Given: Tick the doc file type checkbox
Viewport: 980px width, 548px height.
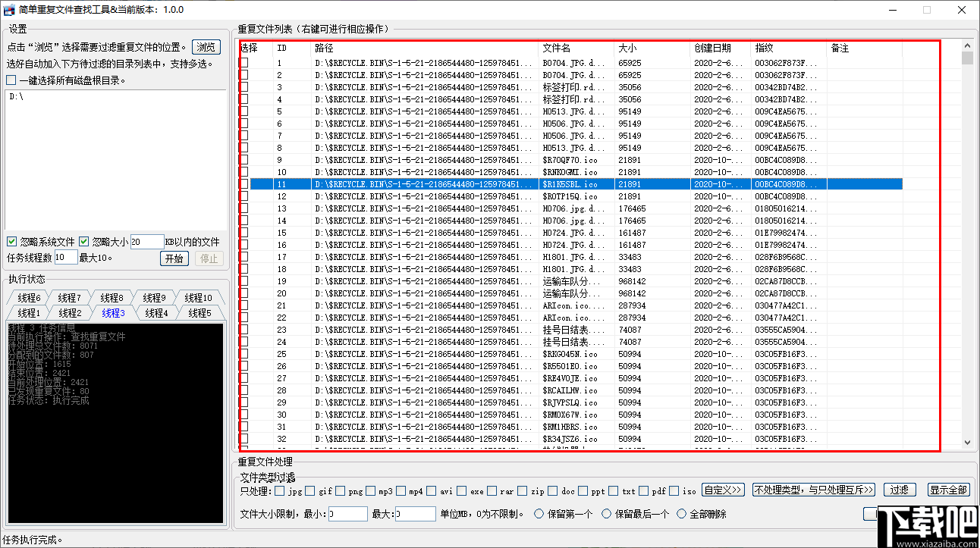Looking at the screenshot, I should [553, 491].
